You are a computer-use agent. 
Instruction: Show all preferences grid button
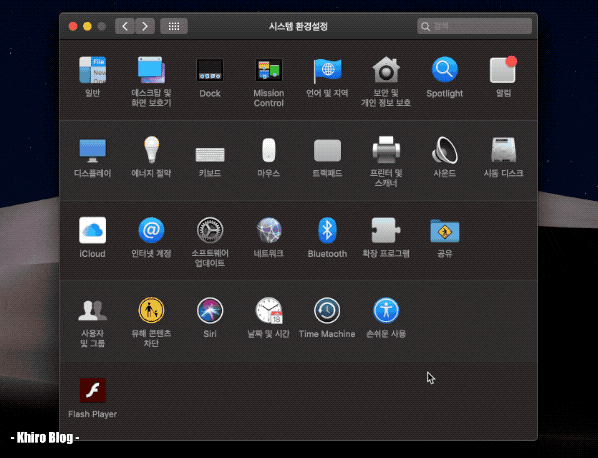pos(174,26)
